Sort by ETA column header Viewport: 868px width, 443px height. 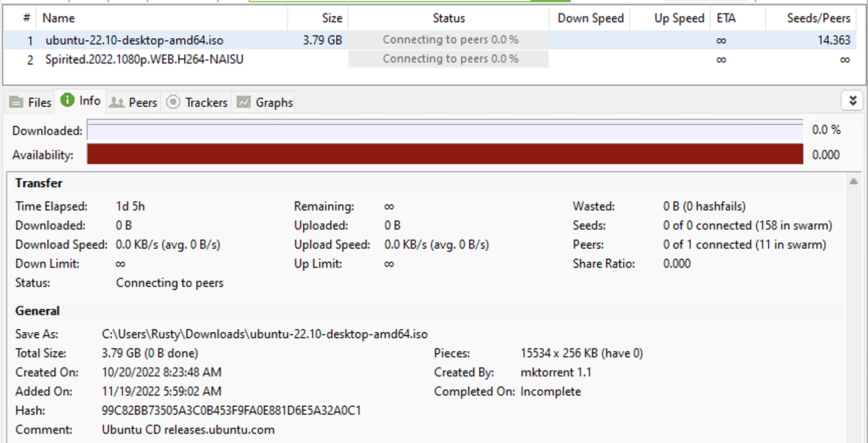pyautogui.click(x=738, y=18)
